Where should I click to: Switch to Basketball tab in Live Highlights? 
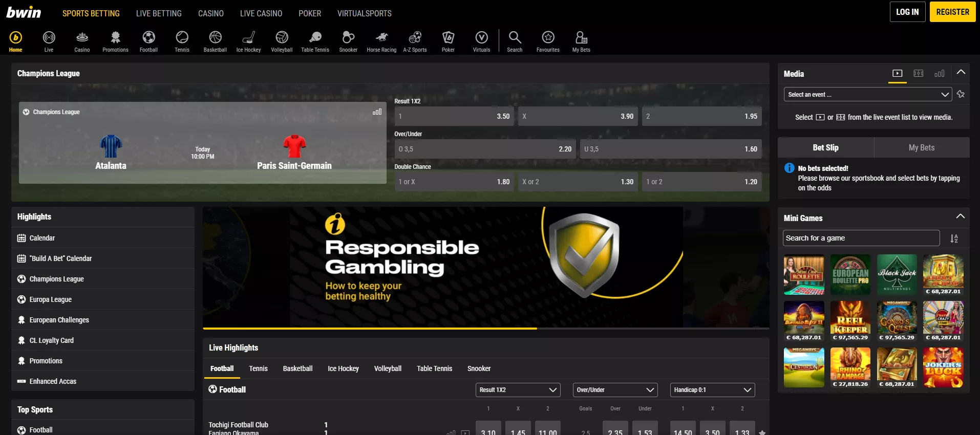click(x=297, y=368)
